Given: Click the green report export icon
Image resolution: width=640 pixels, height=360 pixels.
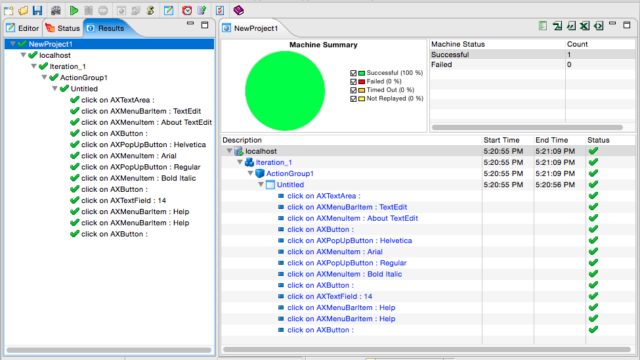Looking at the screenshot, I should [542, 26].
